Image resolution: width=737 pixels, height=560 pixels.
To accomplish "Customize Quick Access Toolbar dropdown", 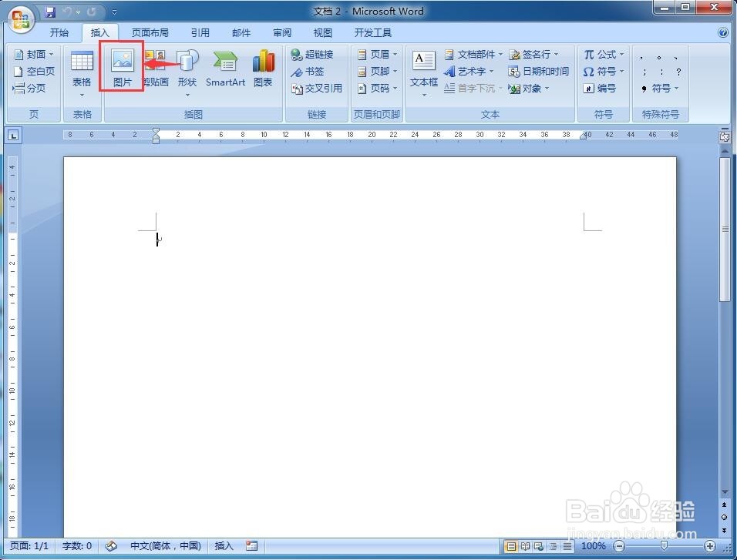I will [x=114, y=12].
